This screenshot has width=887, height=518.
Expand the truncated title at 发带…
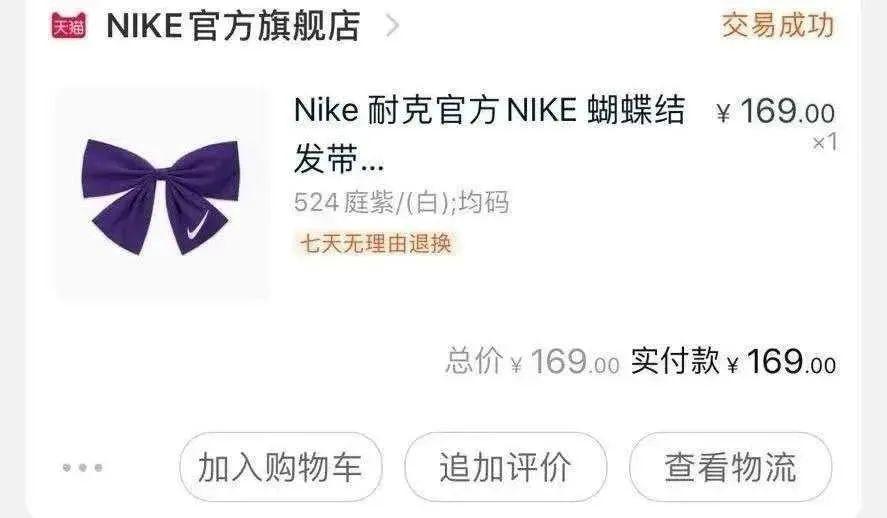click(338, 159)
